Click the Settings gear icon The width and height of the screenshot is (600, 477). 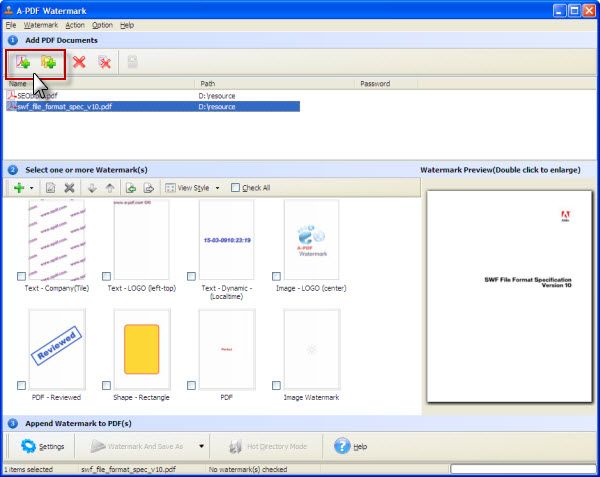[28, 446]
